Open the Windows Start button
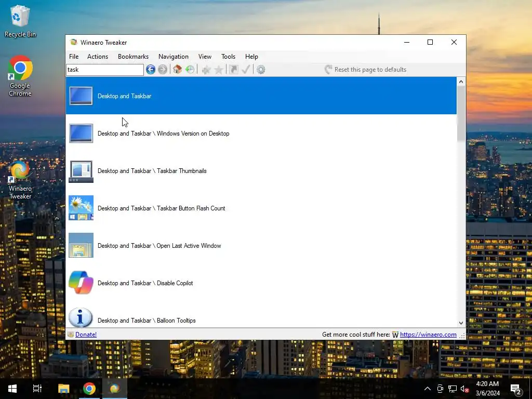The image size is (532, 399). tap(12, 389)
